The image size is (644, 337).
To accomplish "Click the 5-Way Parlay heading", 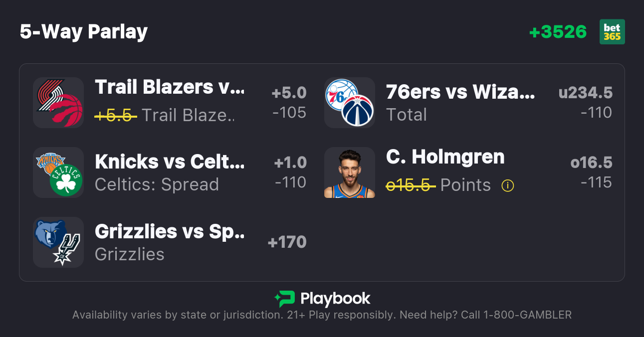I will (x=84, y=32).
